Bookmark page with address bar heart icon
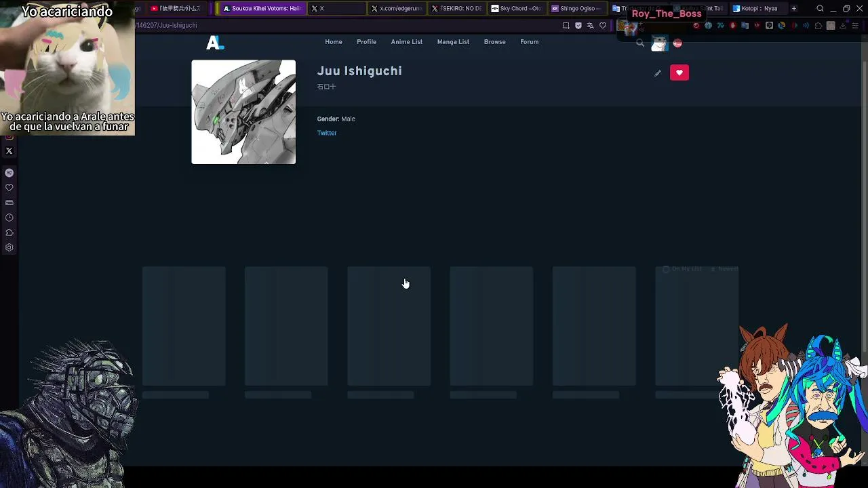This screenshot has width=868, height=488. coord(603,26)
